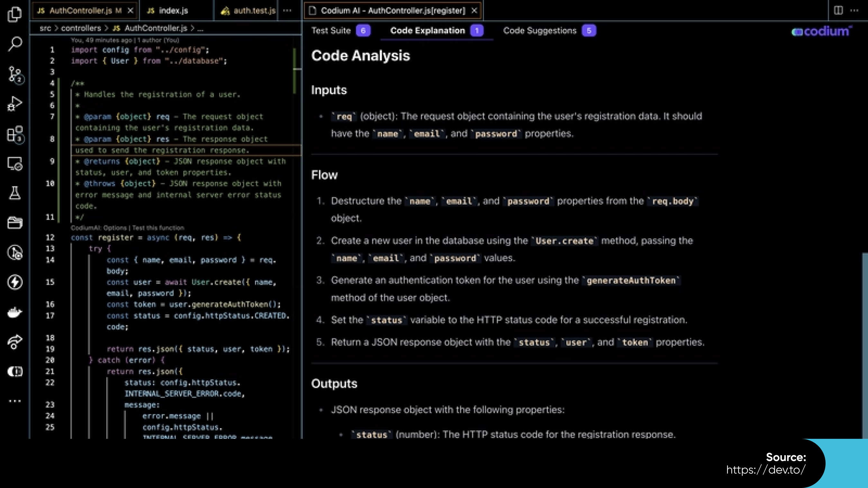Split the editor right
The image size is (868, 488).
coord(838,10)
